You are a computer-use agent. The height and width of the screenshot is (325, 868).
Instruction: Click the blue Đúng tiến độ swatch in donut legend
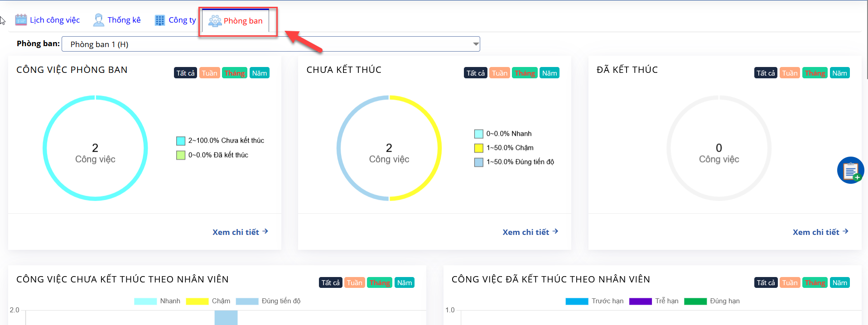pyautogui.click(x=479, y=162)
